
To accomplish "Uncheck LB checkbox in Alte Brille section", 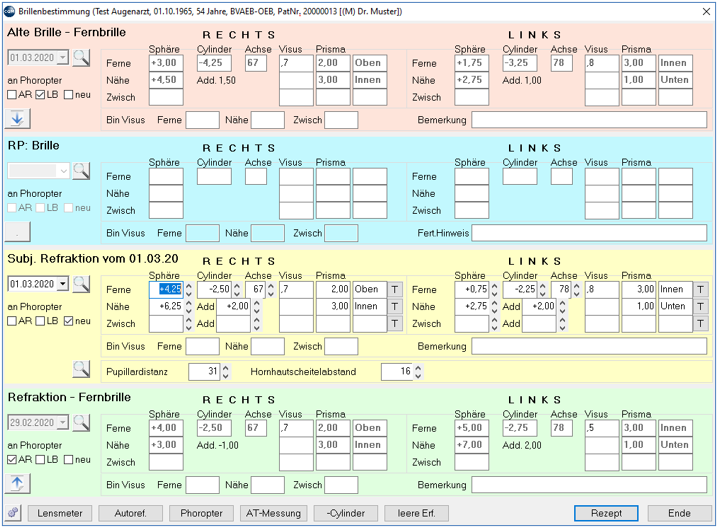I will pos(40,95).
